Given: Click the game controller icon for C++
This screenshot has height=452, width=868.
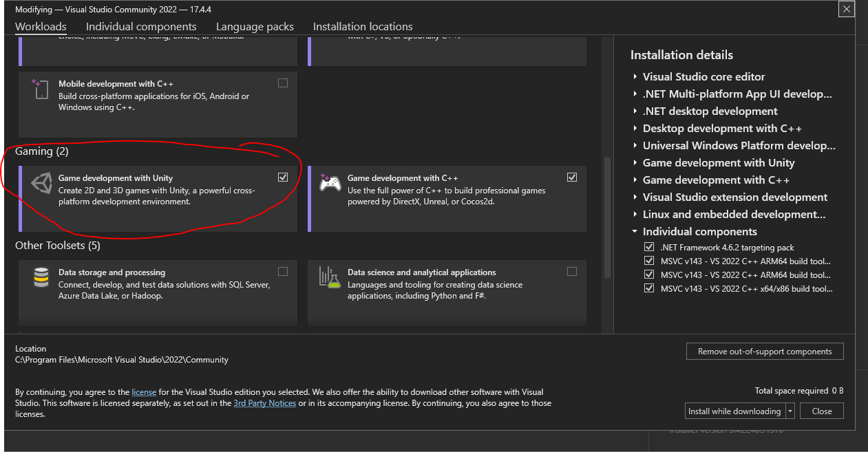Looking at the screenshot, I should 330,183.
